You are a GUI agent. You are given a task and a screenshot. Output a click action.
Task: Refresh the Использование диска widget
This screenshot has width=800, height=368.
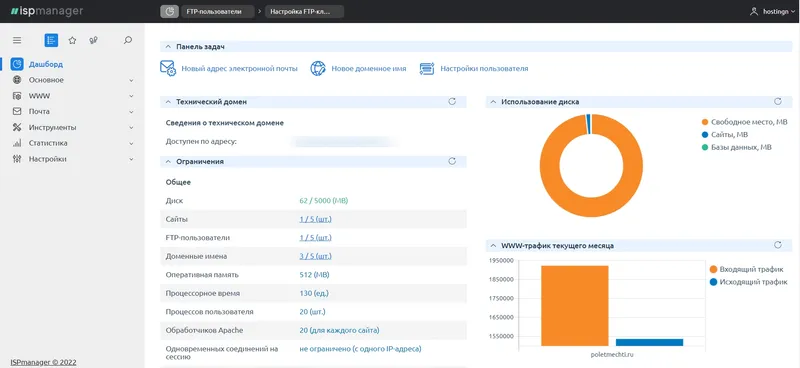(778, 102)
